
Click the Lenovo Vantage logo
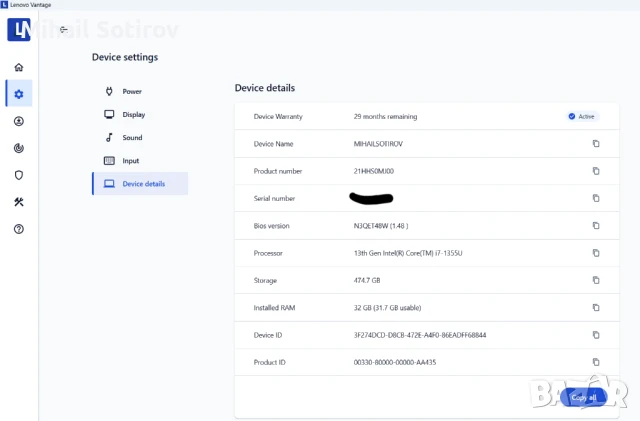click(x=19, y=29)
